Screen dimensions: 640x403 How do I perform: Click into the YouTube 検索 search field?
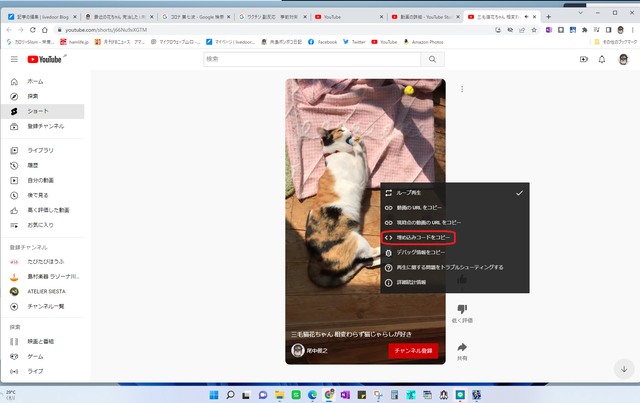tap(312, 59)
